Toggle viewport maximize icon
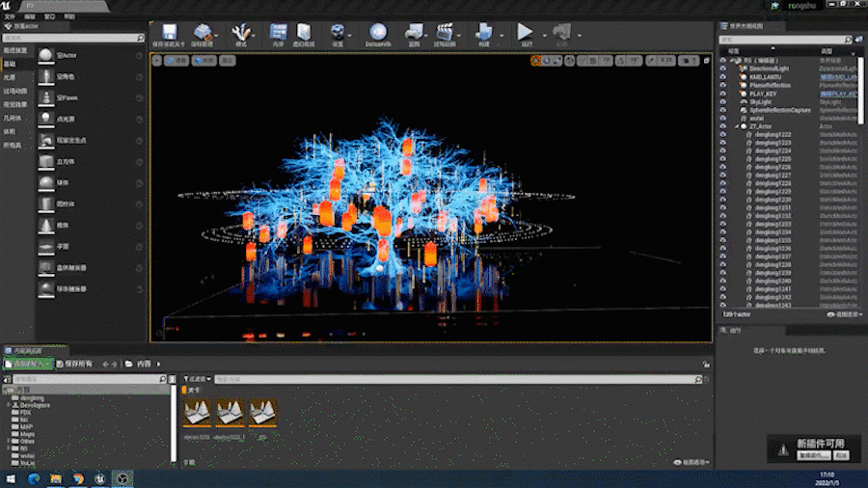 (x=706, y=61)
